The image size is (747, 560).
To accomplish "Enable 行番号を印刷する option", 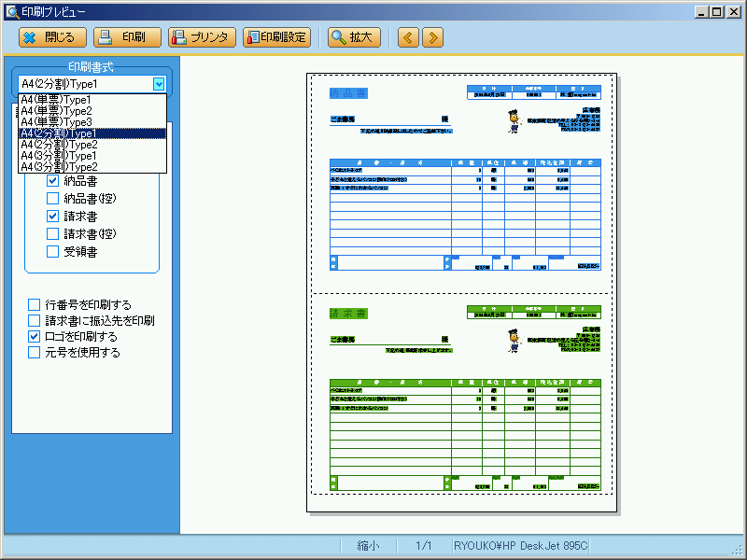I will [34, 305].
